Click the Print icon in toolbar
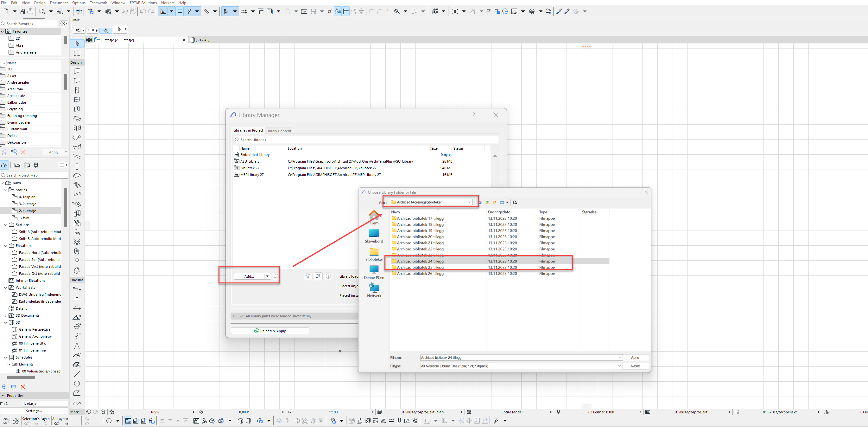 [30, 11]
